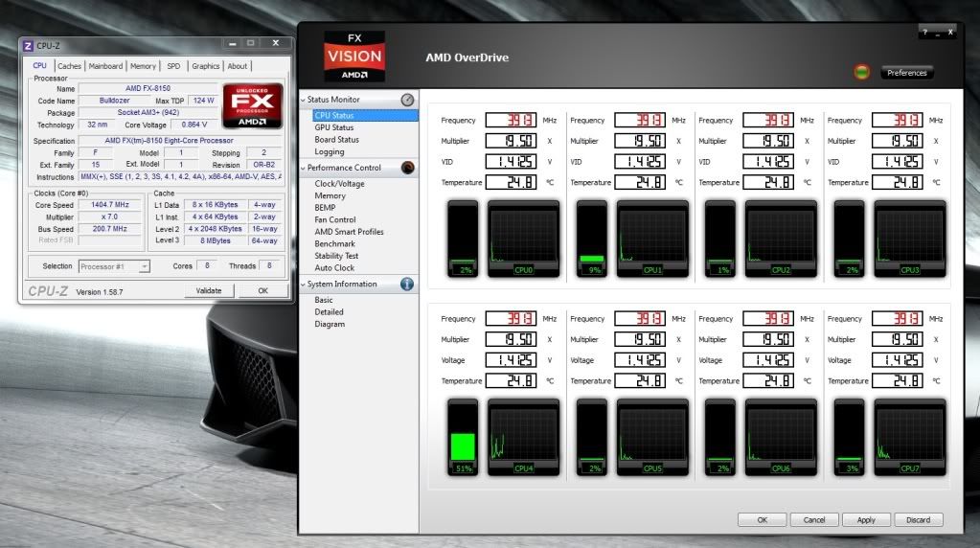Screen dimensions: 980x548
Task: Click the CPU3 usage graph
Action: click(910, 239)
